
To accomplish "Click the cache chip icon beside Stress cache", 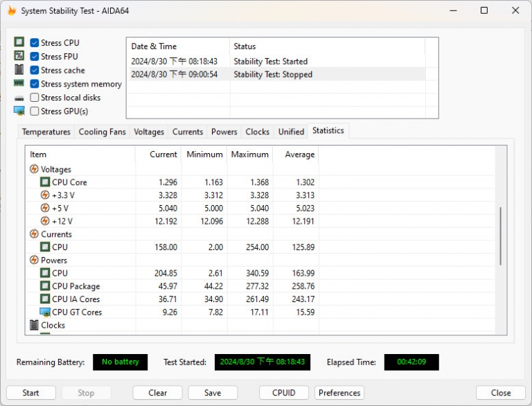I will (x=19, y=69).
